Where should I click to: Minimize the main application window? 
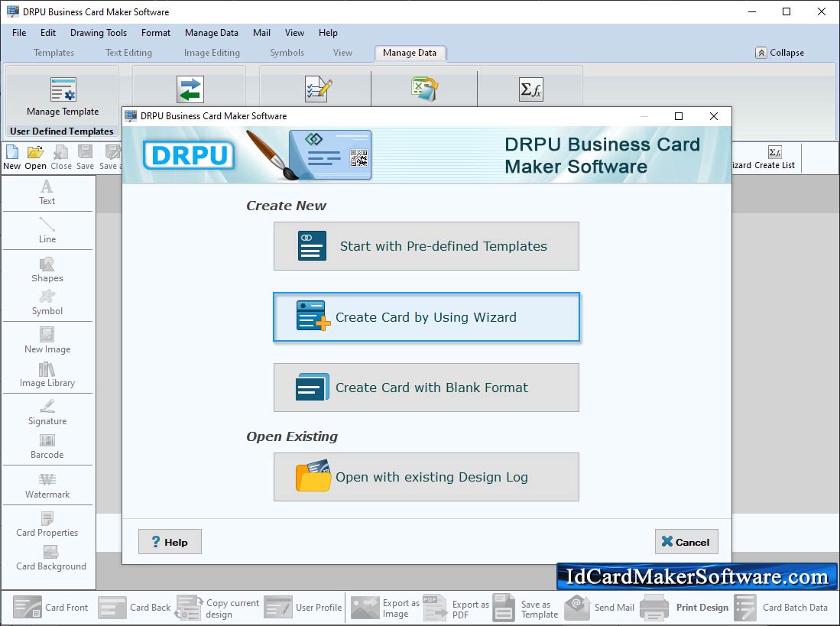click(x=752, y=11)
